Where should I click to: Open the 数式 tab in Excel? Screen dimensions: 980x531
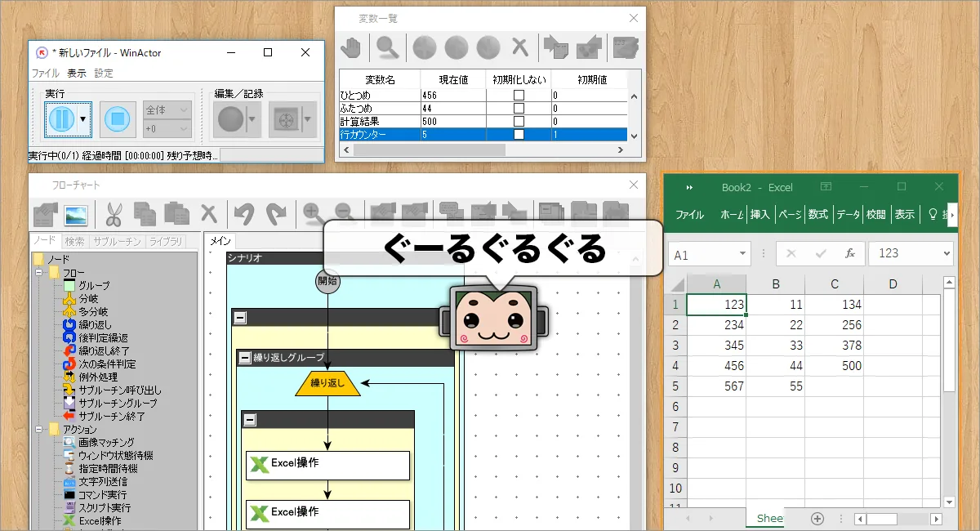tap(817, 215)
